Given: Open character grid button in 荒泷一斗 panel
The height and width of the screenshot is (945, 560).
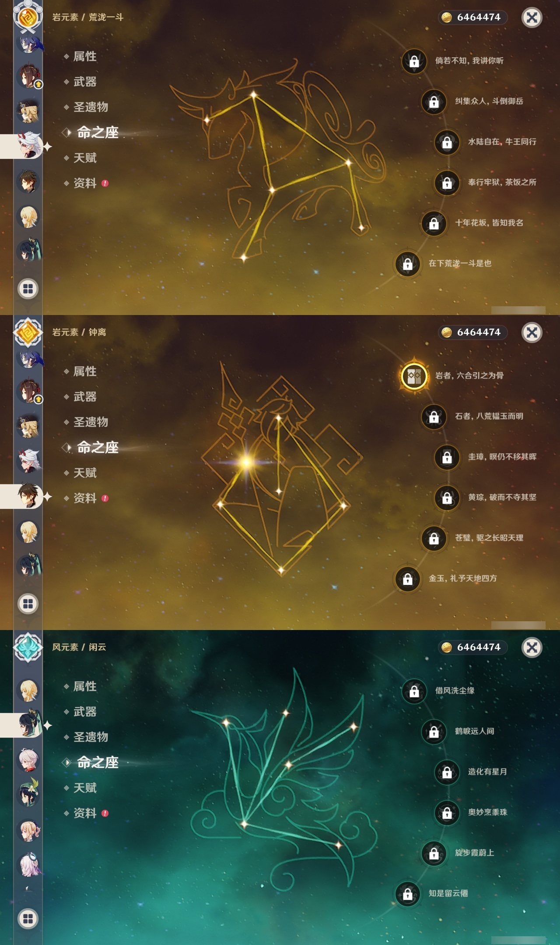Looking at the screenshot, I should pyautogui.click(x=28, y=289).
